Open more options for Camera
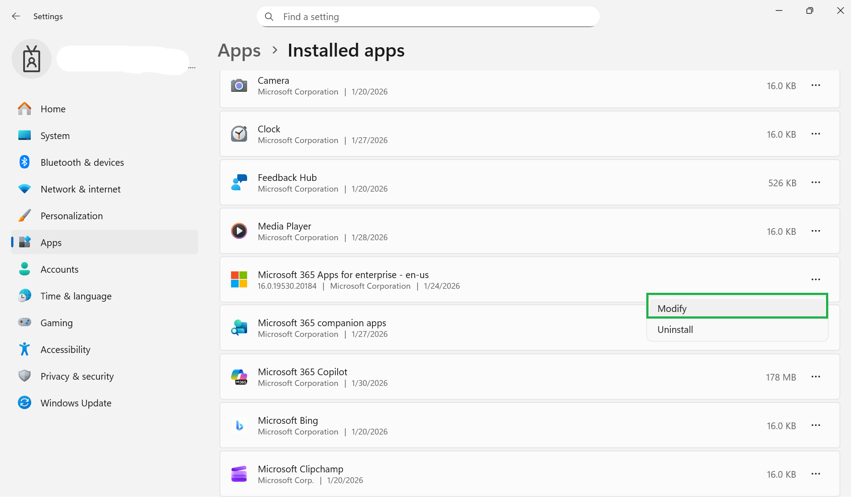The width and height of the screenshot is (851, 504). point(816,86)
